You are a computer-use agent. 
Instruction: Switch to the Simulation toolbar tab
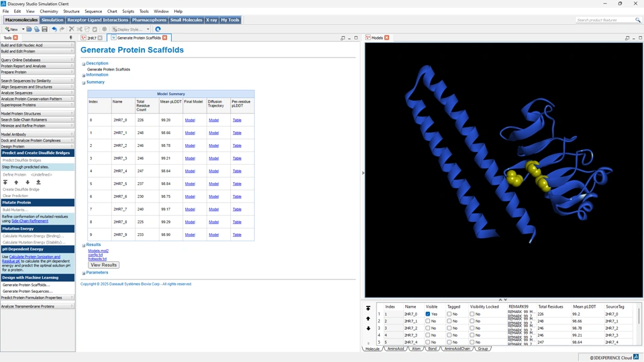(x=52, y=19)
